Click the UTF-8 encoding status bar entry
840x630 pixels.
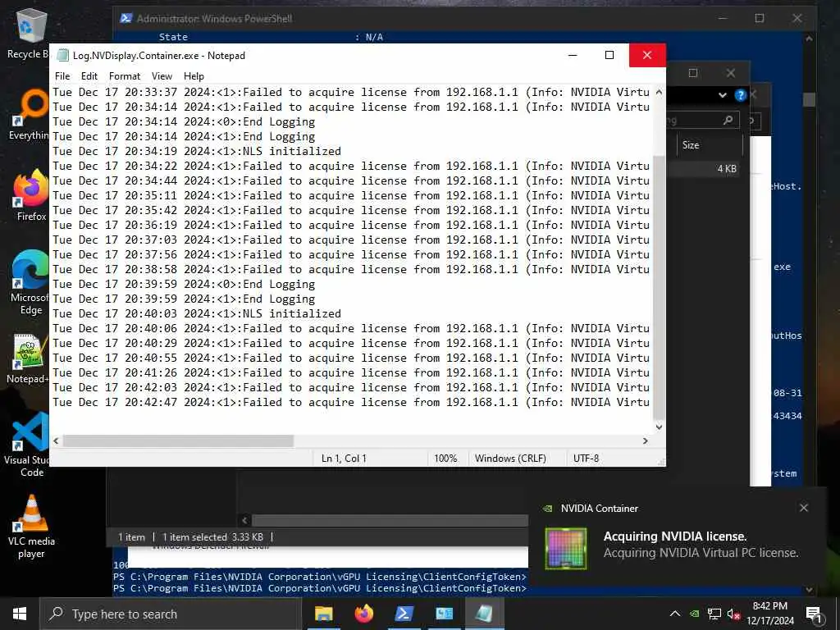586,459
